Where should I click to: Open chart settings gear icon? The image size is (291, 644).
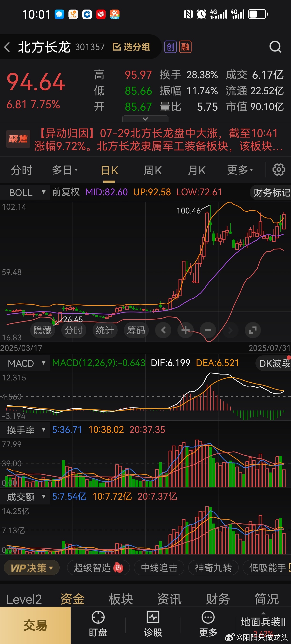279,170
